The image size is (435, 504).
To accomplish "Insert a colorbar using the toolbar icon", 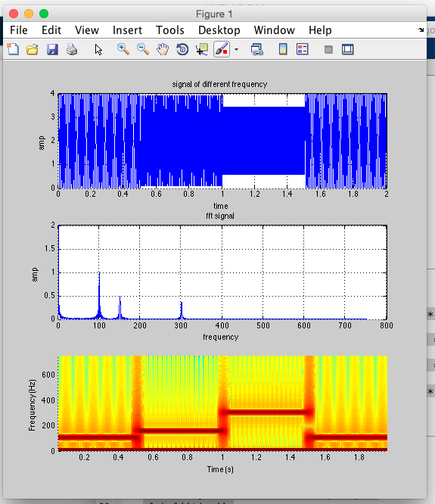I will click(283, 49).
